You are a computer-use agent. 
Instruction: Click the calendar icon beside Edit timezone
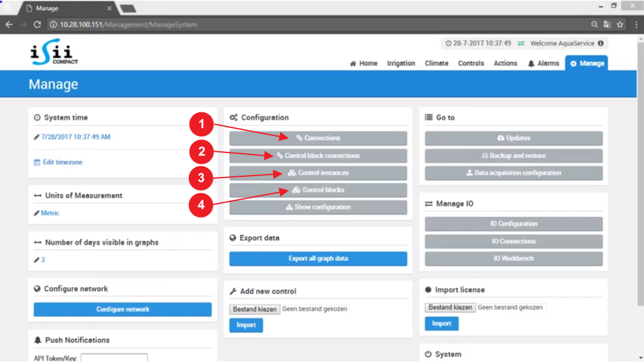click(37, 162)
